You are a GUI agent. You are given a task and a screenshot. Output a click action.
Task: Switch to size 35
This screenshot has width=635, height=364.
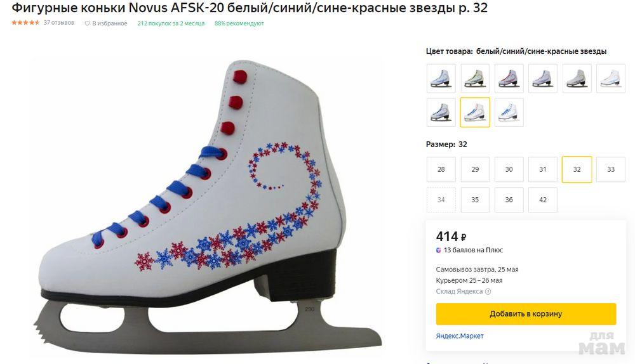(x=475, y=200)
